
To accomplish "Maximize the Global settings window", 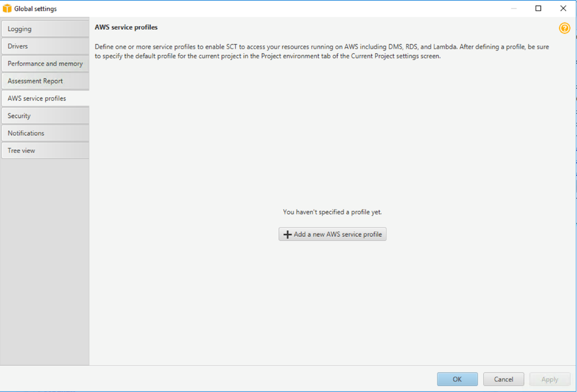I will click(x=538, y=8).
